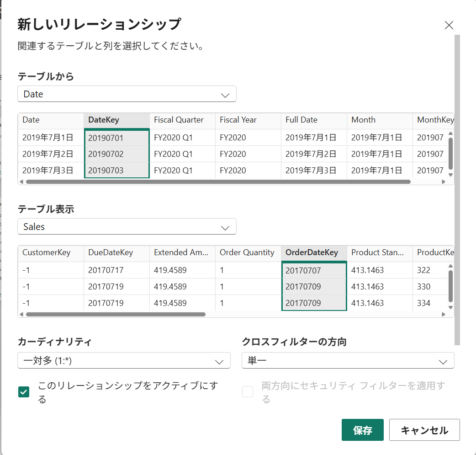Select the Order Quantity column header
This screenshot has width=476, height=455.
coord(249,252)
